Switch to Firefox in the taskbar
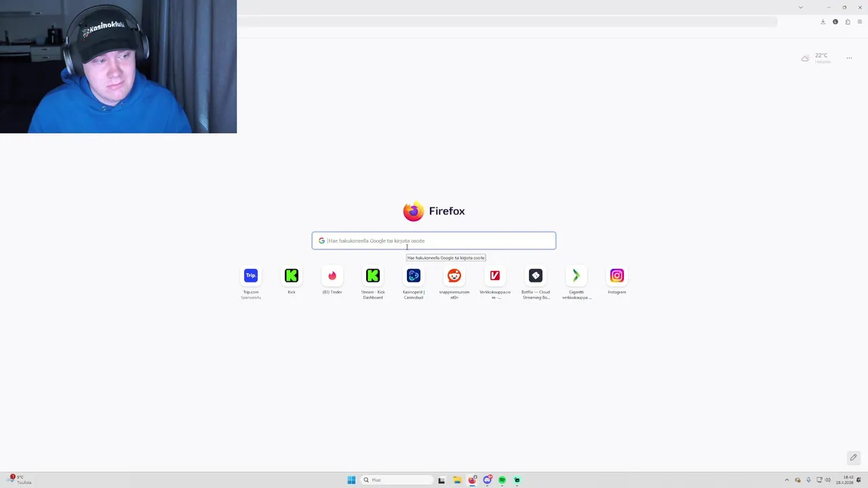The image size is (868, 488). coord(472,480)
